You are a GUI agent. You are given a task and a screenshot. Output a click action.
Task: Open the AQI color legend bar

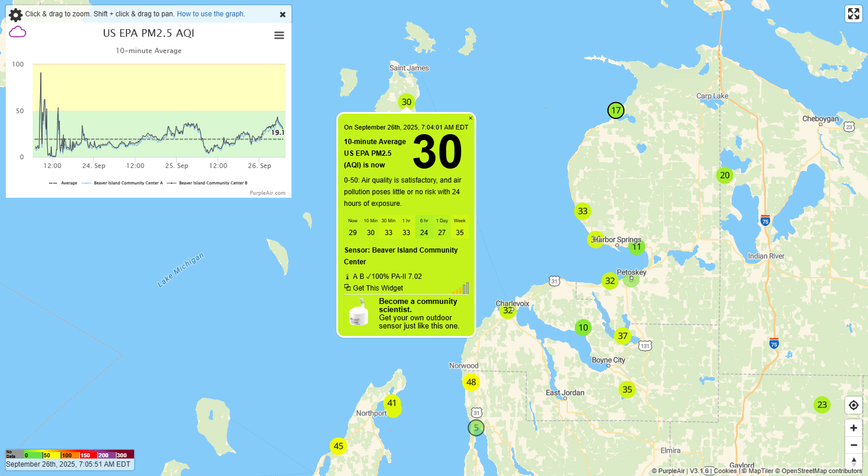coord(70,454)
